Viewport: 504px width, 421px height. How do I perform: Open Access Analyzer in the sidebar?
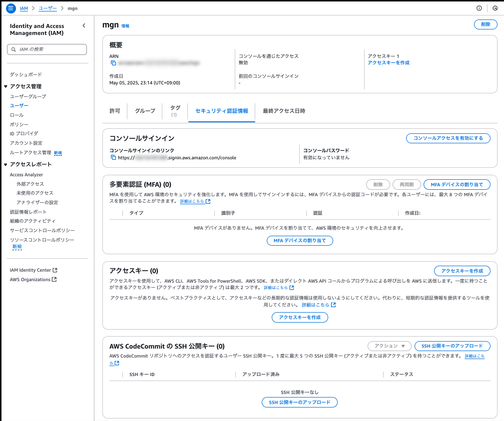click(x=26, y=174)
